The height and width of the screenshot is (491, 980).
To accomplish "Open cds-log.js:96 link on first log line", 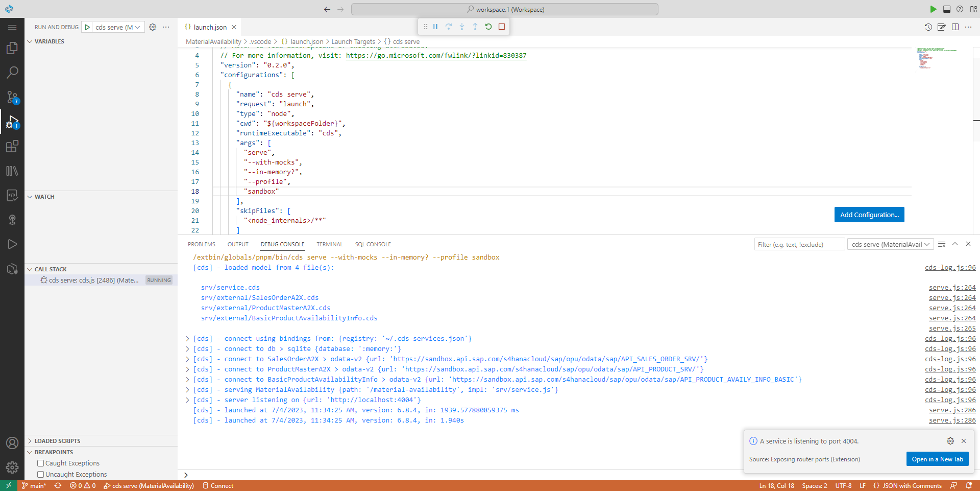I will coord(950,267).
